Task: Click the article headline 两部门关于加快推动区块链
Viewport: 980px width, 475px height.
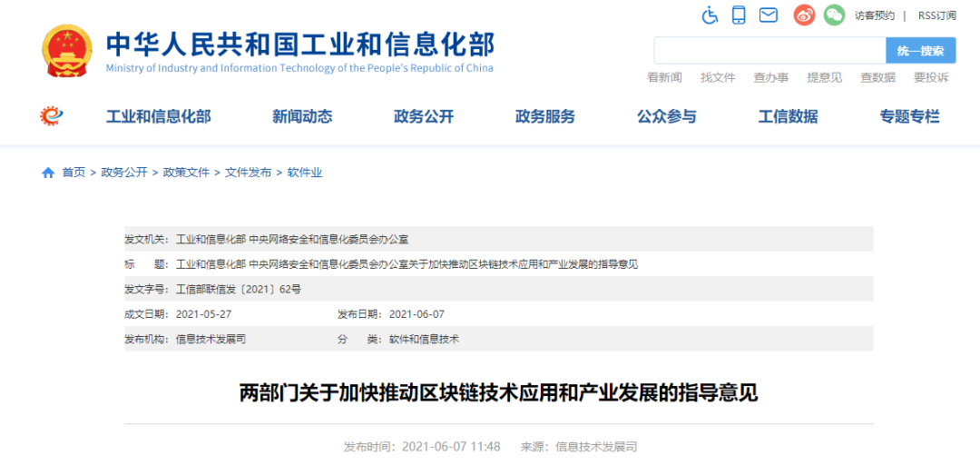Action: point(499,393)
